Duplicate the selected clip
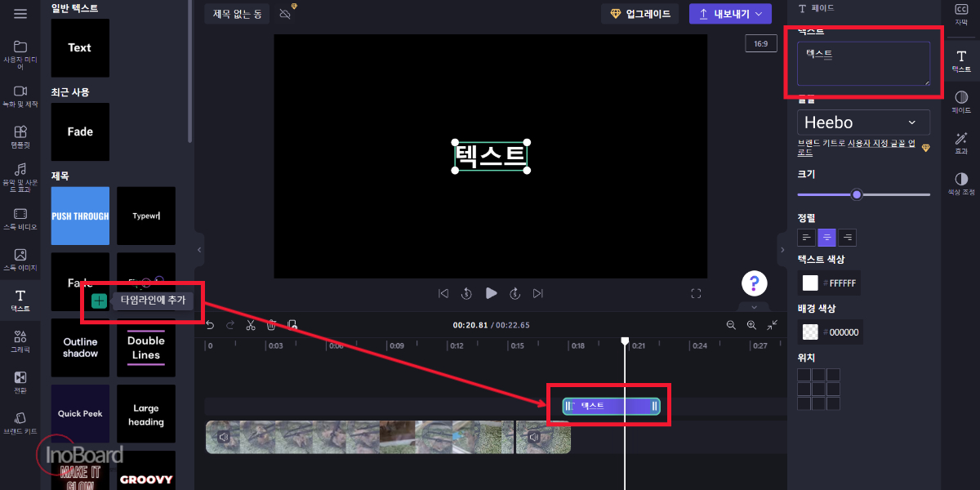 tap(292, 325)
